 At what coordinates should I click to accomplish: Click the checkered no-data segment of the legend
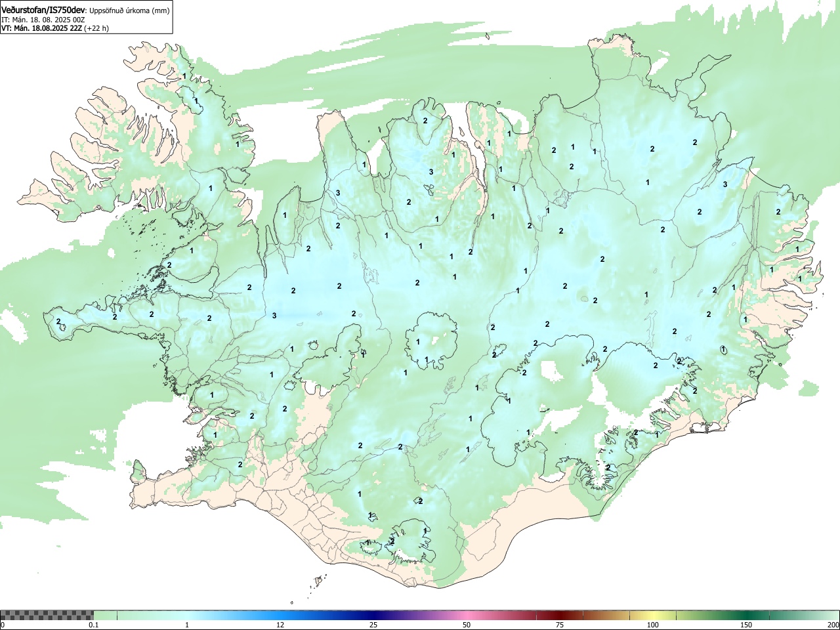[47, 615]
